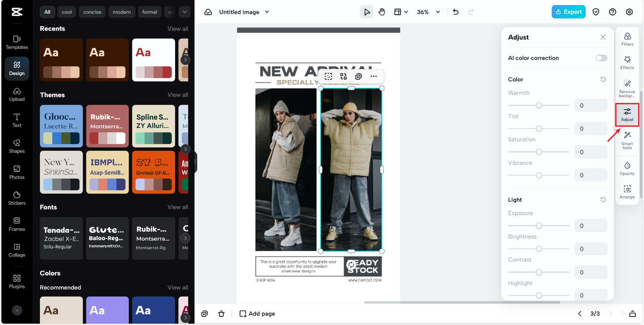The height and width of the screenshot is (325, 644).
Task: Adjust the Contrast slider handle
Action: (539, 272)
